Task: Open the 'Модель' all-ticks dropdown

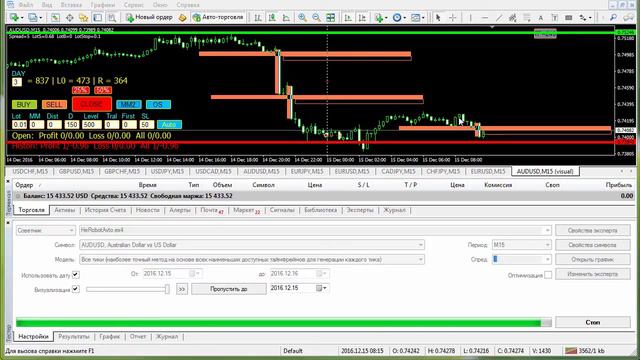Action: pyautogui.click(x=420, y=260)
